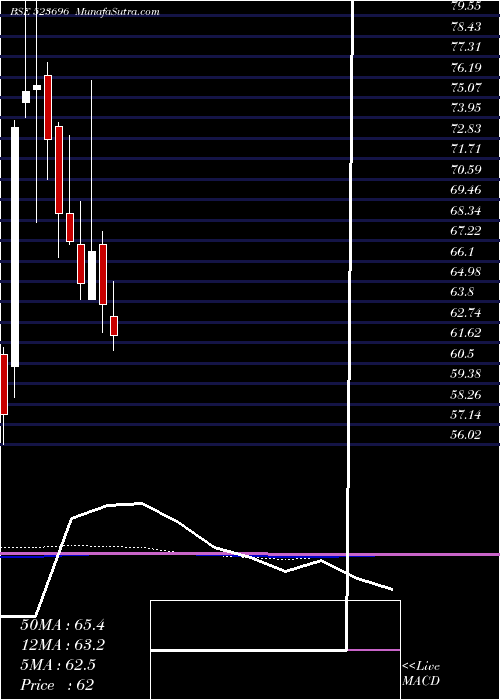Click the 71.71 price axis label
This screenshot has height=700, width=500.
(x=467, y=149)
